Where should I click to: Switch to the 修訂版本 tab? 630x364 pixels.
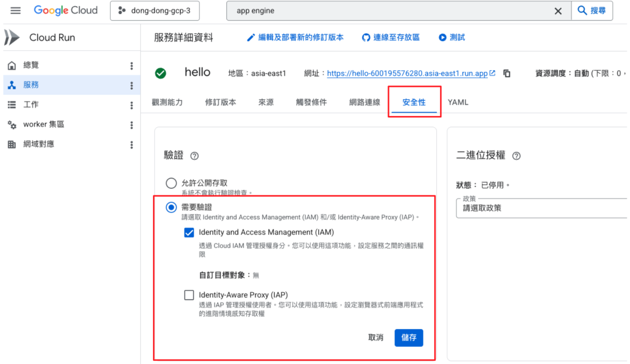pyautogui.click(x=221, y=102)
